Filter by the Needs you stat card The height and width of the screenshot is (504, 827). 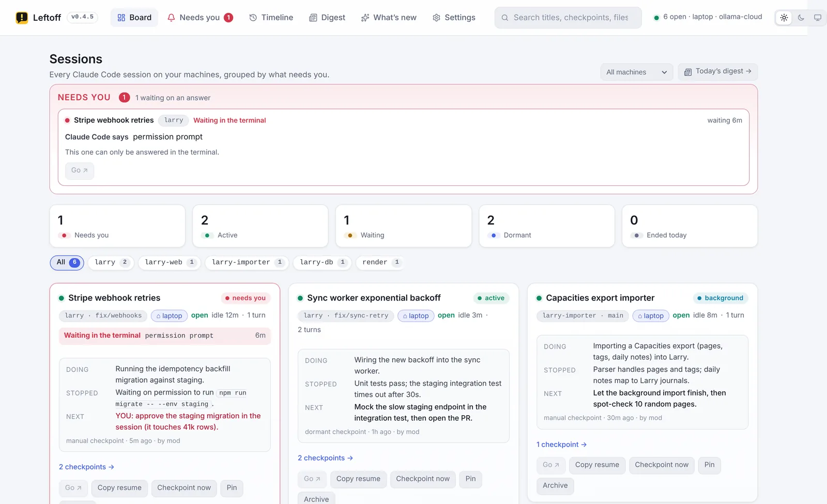click(x=117, y=226)
